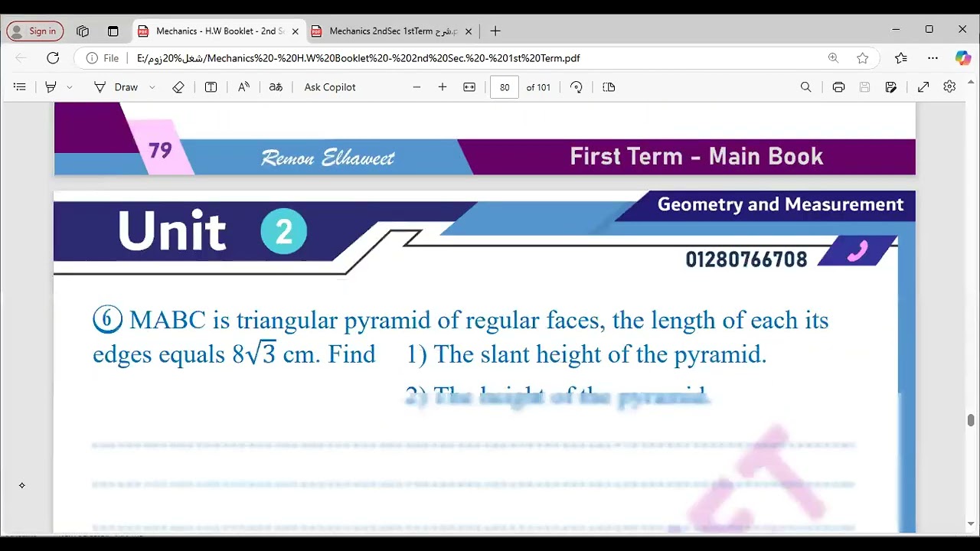The width and height of the screenshot is (980, 551).
Task: Click the 'of 101' page count text
Action: 538,87
